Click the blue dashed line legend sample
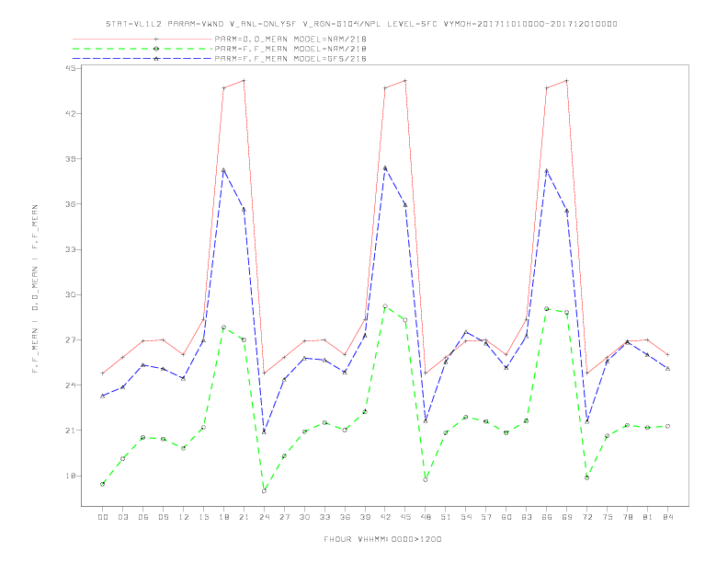This screenshot has width=728, height=563. click(142, 59)
